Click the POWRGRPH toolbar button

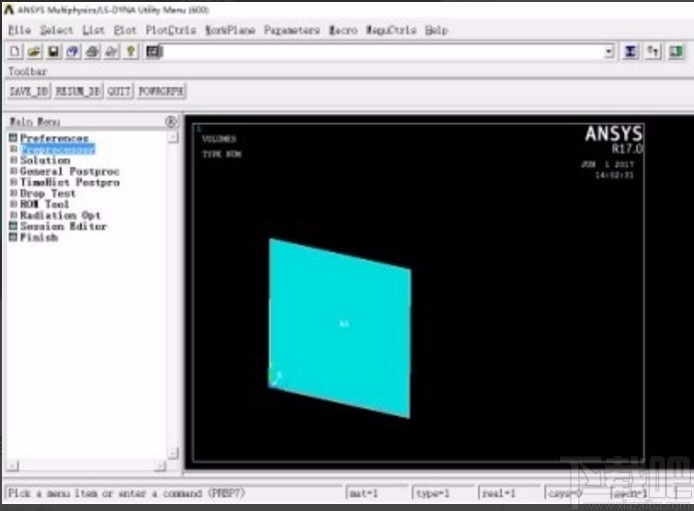(161, 91)
